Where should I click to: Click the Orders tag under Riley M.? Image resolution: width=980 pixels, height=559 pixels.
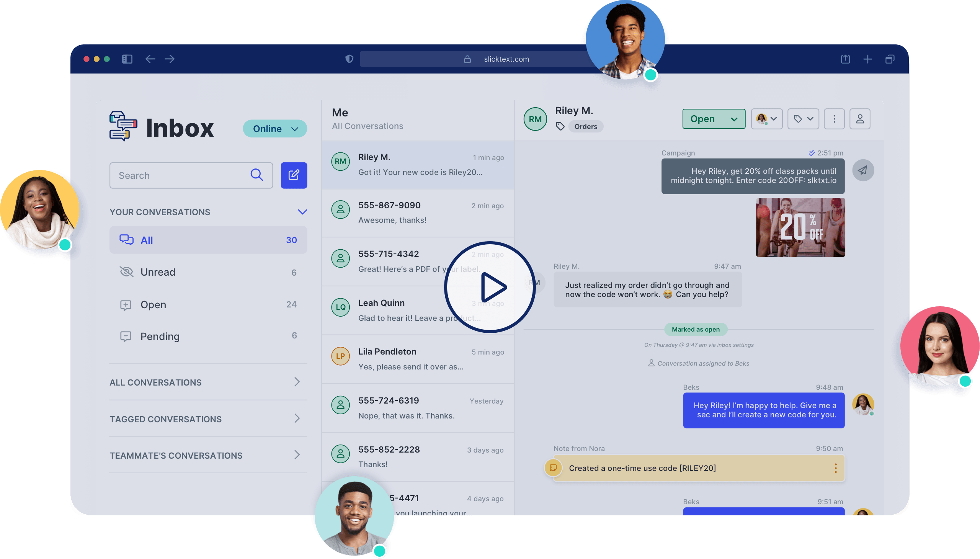(585, 126)
